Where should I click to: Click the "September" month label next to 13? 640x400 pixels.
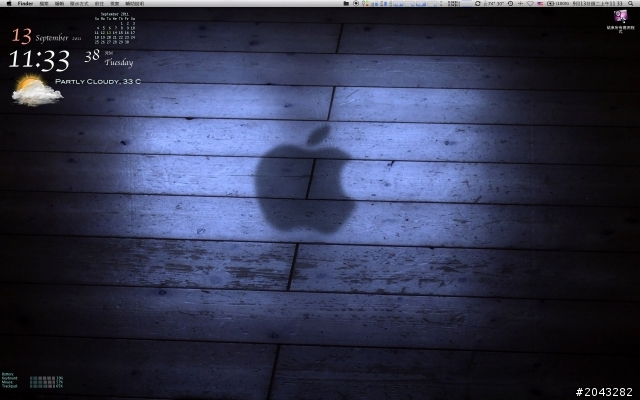coord(52,38)
